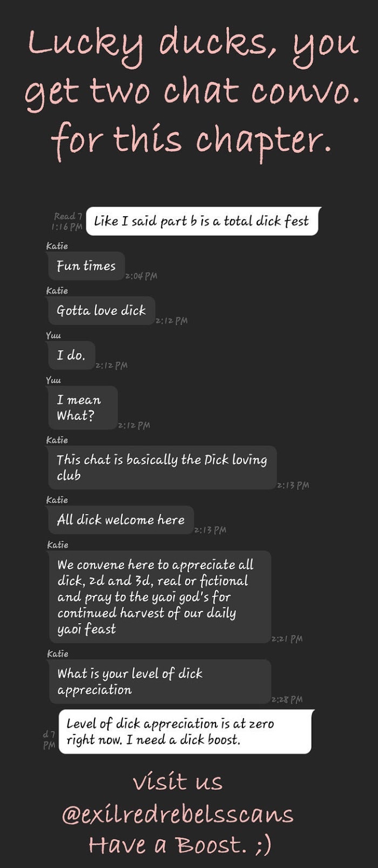Select the long 'We convene here' message

coord(160,597)
